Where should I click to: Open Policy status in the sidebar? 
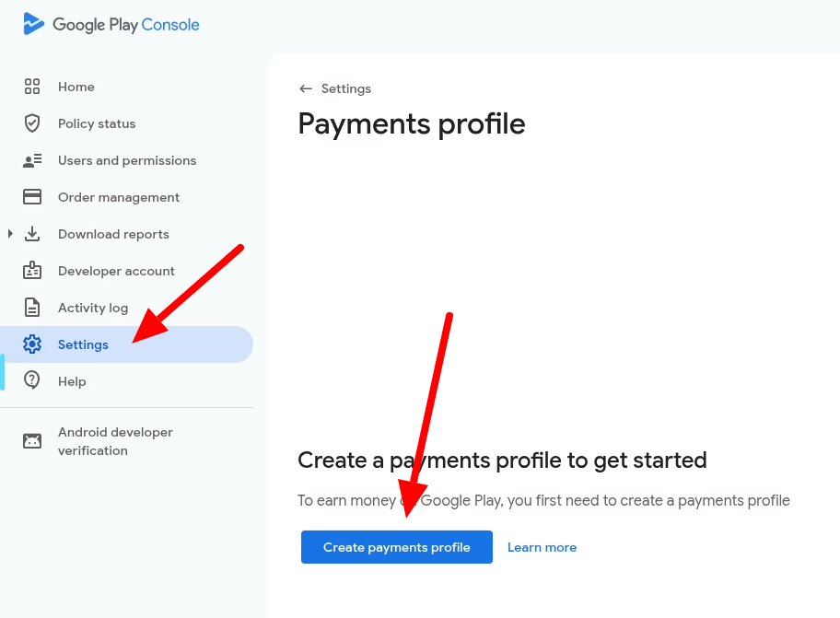(x=97, y=123)
